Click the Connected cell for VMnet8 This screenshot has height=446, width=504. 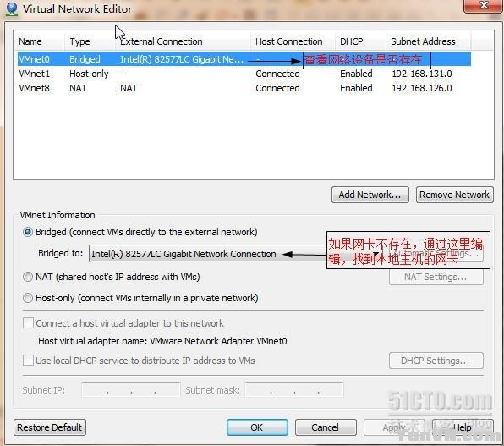point(277,88)
